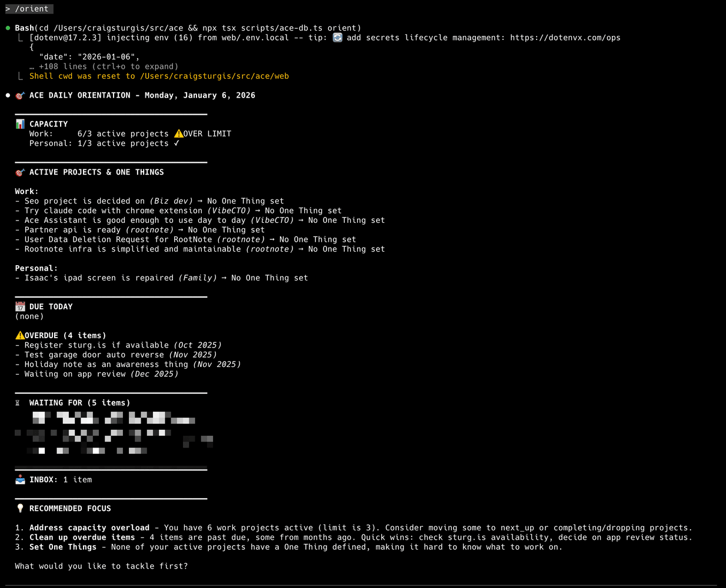Click the inbox tray icon next to INBOX
This screenshot has width=726, height=588.
click(19, 479)
